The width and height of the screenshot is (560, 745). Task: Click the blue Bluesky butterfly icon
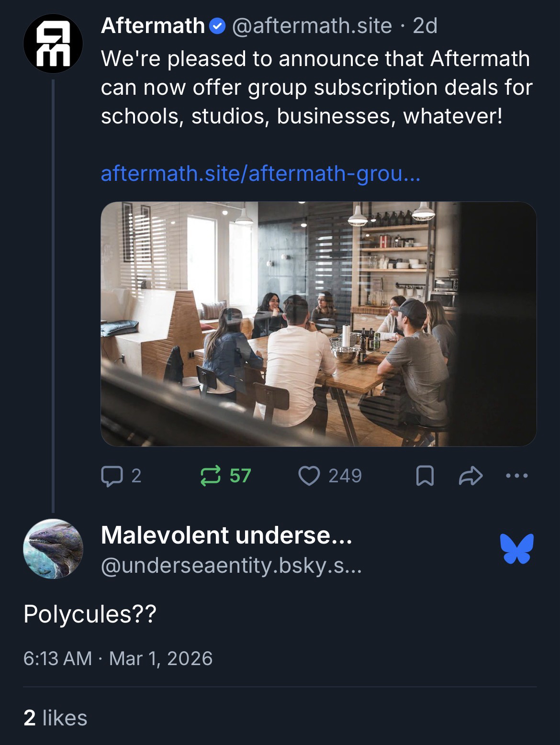tap(516, 548)
